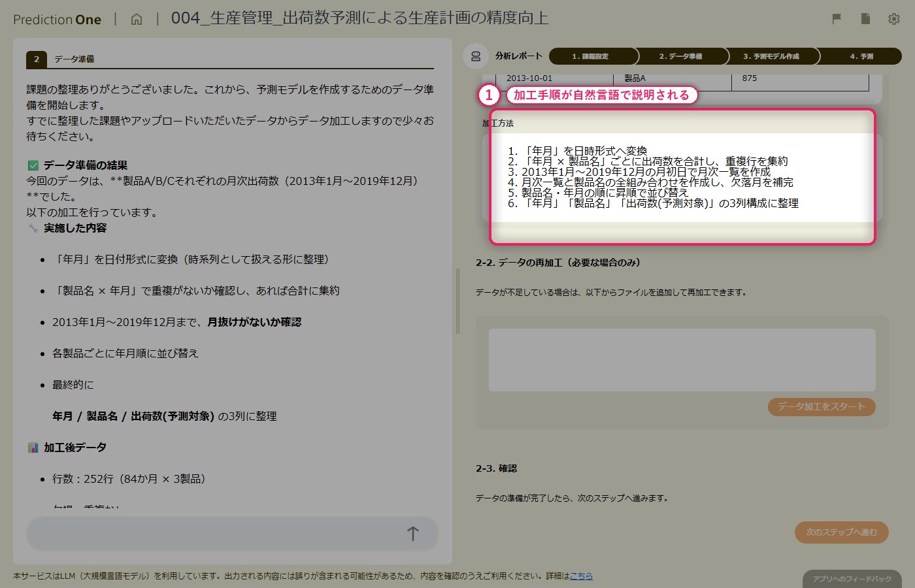Click the green check icon by データ準備の結果
This screenshot has width=915, height=588.
[x=33, y=165]
